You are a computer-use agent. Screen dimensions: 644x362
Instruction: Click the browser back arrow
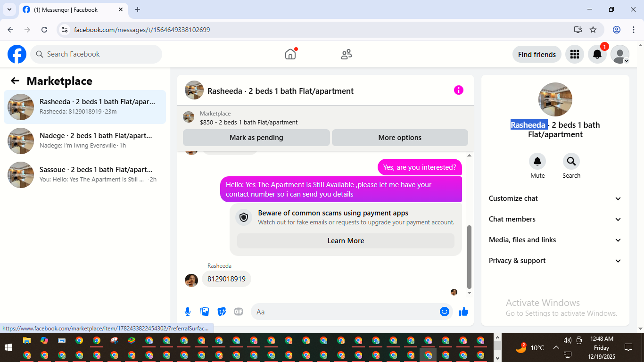click(x=10, y=30)
